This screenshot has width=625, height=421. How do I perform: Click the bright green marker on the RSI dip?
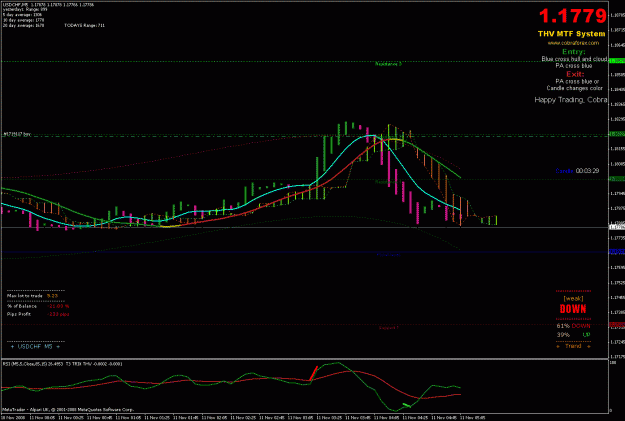click(407, 405)
